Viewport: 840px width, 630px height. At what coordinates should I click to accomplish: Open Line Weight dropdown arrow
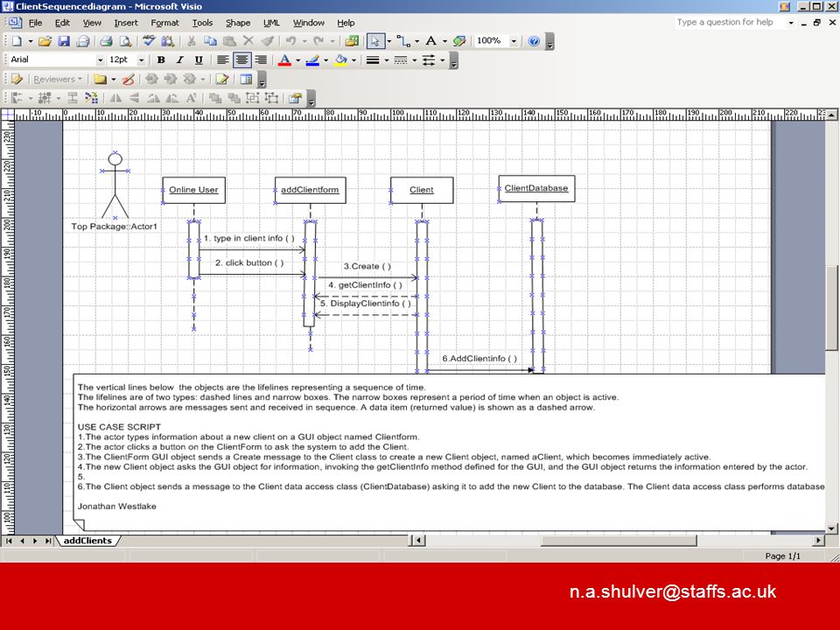coord(386,60)
